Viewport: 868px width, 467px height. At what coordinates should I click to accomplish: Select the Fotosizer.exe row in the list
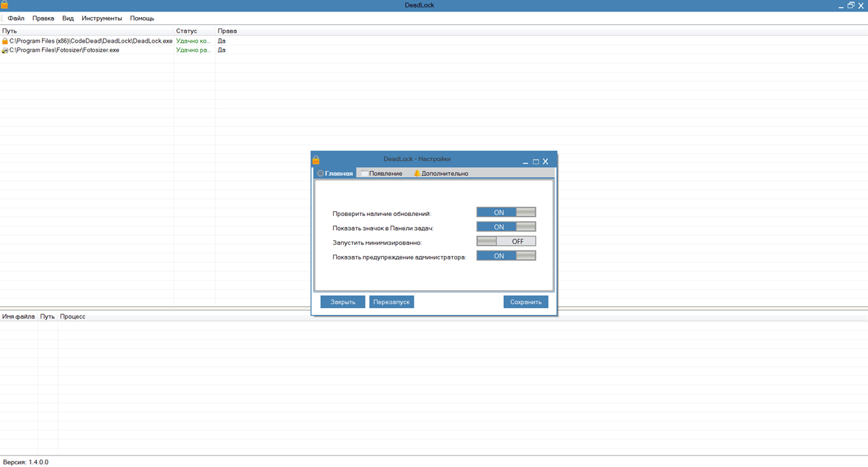434,50
